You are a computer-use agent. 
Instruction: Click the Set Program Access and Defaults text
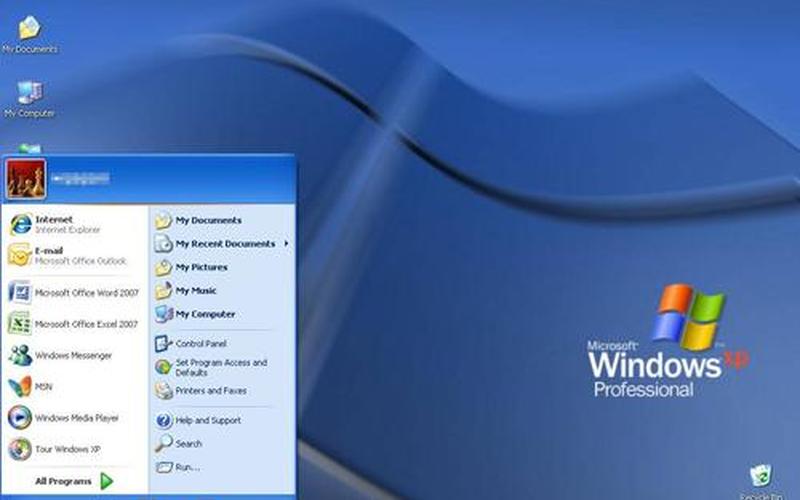pyautogui.click(x=221, y=367)
